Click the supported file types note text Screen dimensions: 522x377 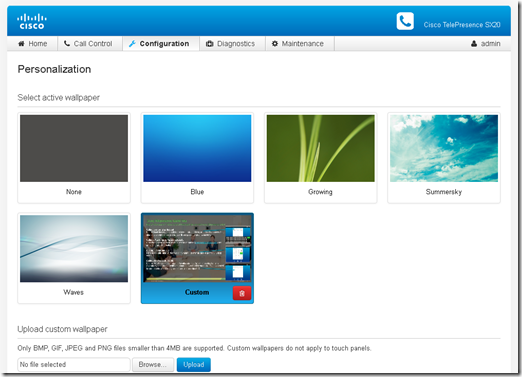click(x=194, y=348)
